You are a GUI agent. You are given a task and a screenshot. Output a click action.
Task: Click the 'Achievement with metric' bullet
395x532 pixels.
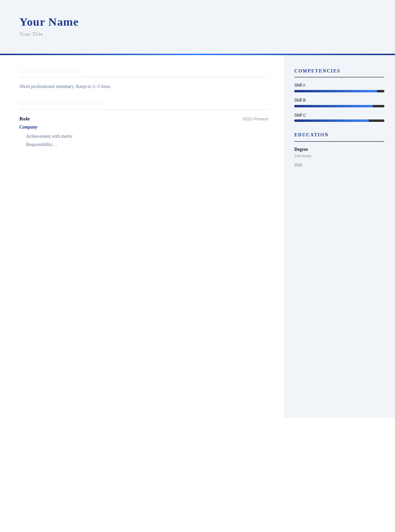coord(49,136)
